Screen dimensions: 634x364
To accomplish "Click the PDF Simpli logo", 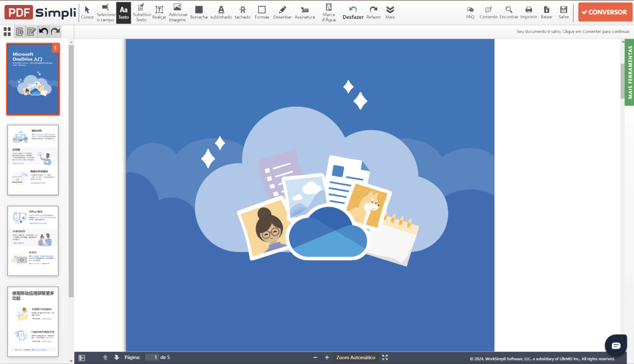I will tap(41, 12).
